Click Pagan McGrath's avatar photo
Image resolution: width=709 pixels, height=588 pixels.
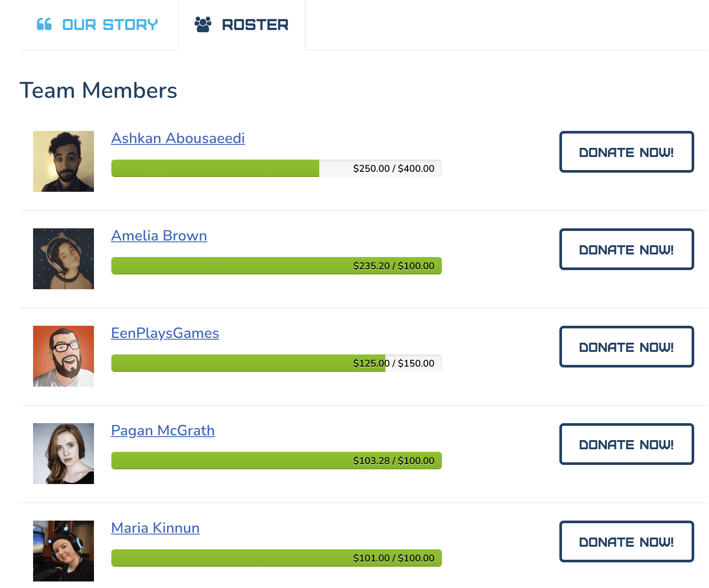click(64, 454)
